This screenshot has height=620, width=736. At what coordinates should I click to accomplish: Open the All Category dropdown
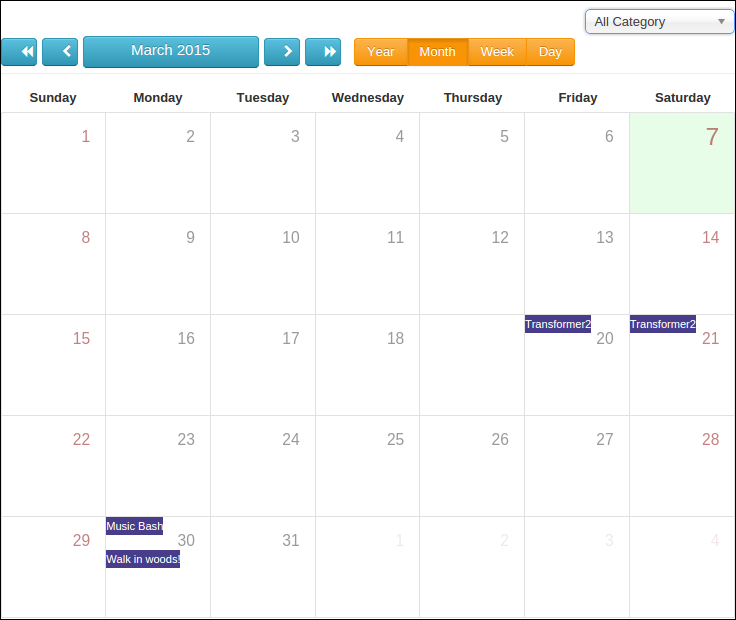click(659, 21)
